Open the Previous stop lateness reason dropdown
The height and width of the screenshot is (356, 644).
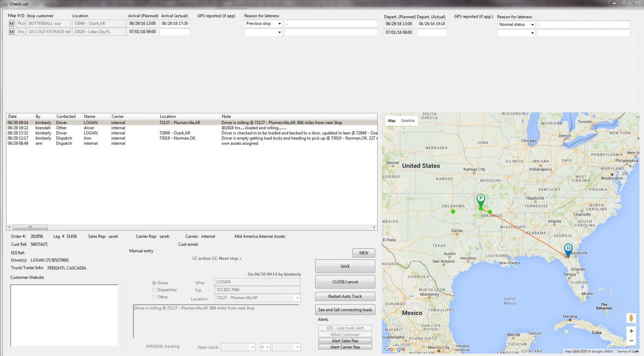tap(279, 24)
